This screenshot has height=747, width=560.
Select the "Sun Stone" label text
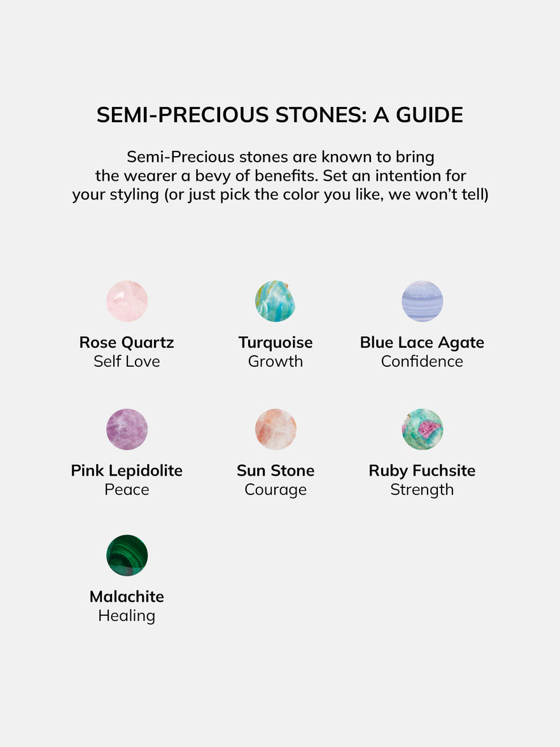click(x=276, y=471)
